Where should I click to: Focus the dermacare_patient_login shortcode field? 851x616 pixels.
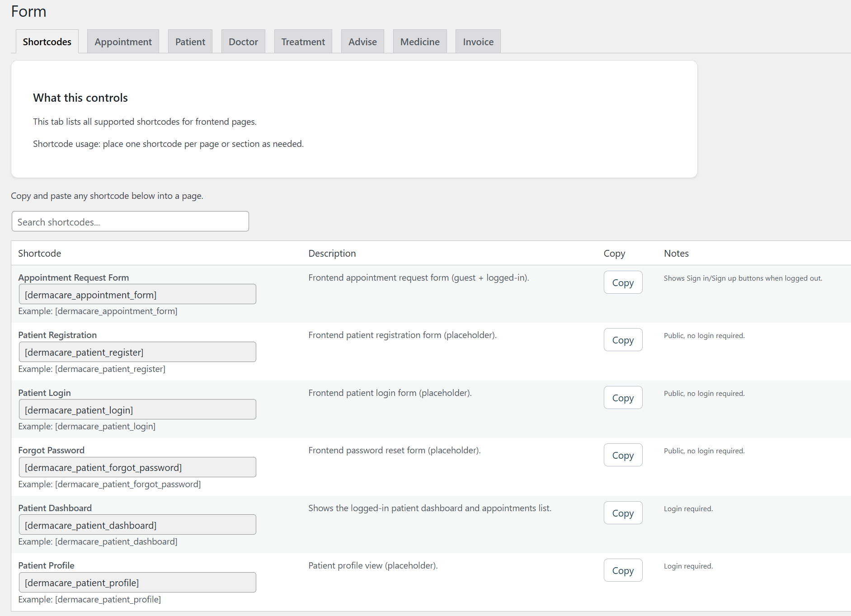click(137, 409)
